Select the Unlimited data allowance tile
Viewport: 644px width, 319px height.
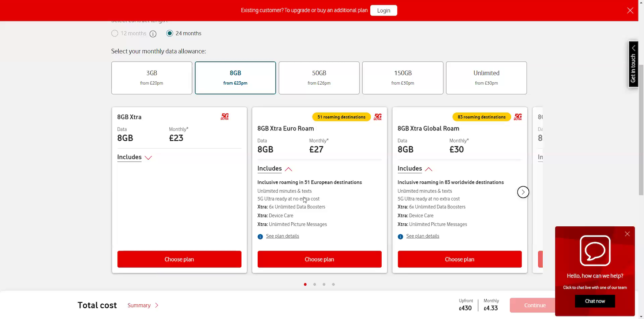coord(486,78)
